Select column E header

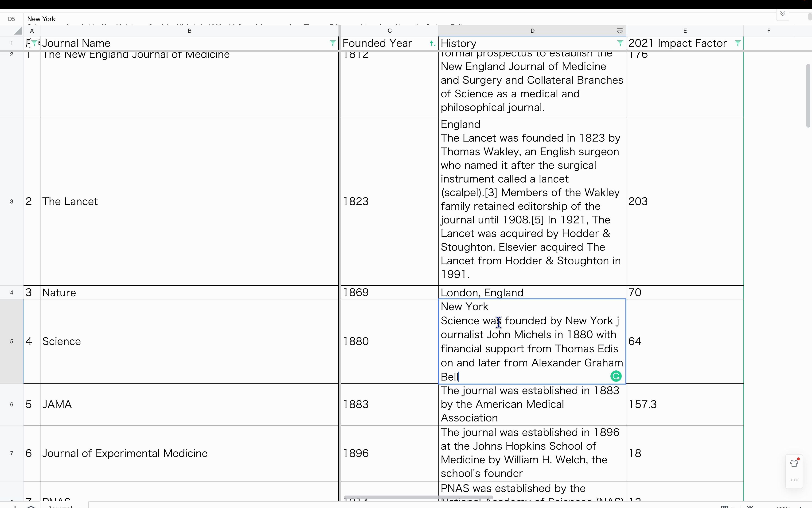click(685, 31)
